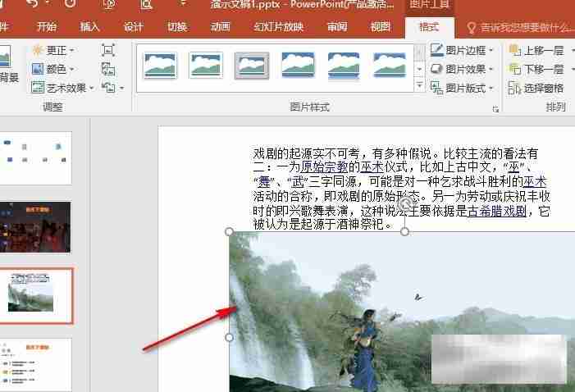Open the 插入 ribbon tab
575x392 pixels.
[89, 27]
